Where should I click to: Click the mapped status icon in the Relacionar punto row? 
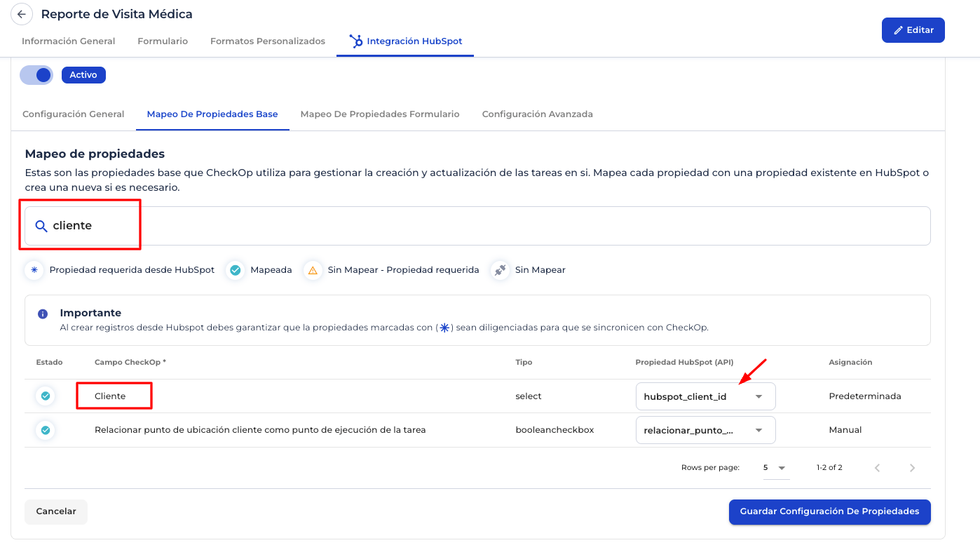(46, 430)
